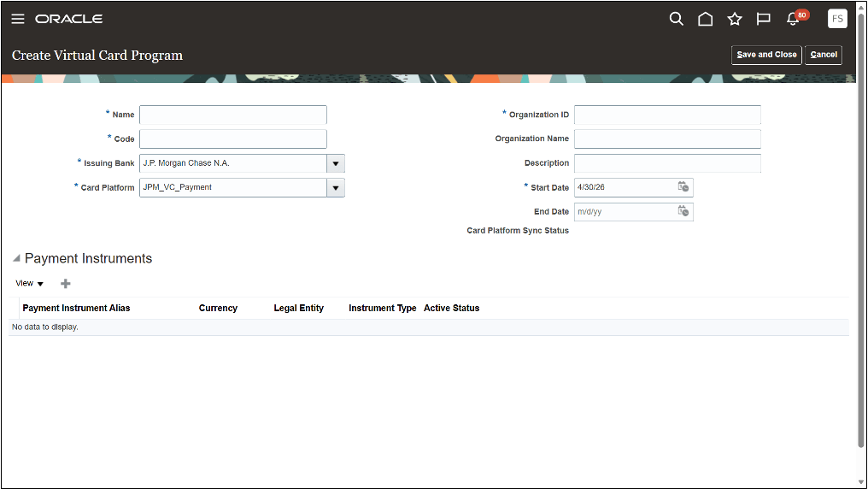Screen dimensions: 868x489
Task: Add a payment instrument row with plus icon
Action: tap(65, 284)
